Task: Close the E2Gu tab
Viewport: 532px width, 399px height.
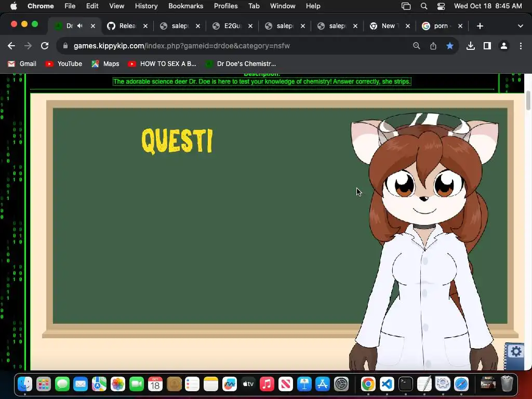Action: pyautogui.click(x=250, y=26)
